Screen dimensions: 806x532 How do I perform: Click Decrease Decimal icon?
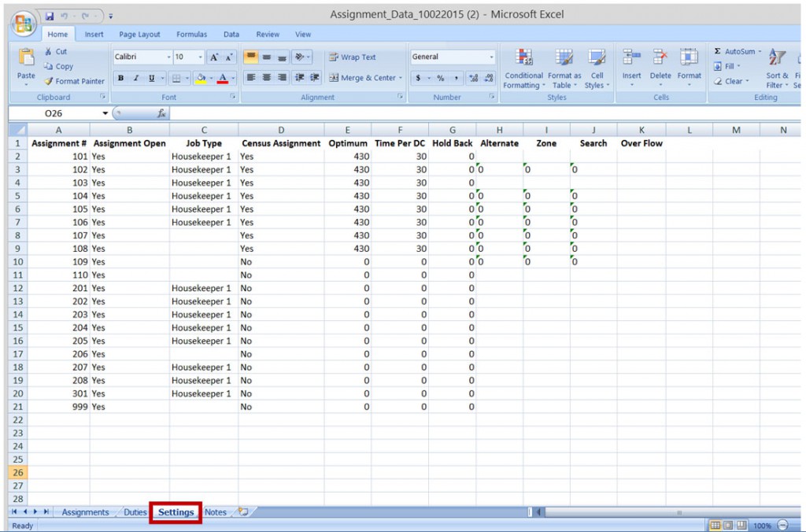(489, 78)
